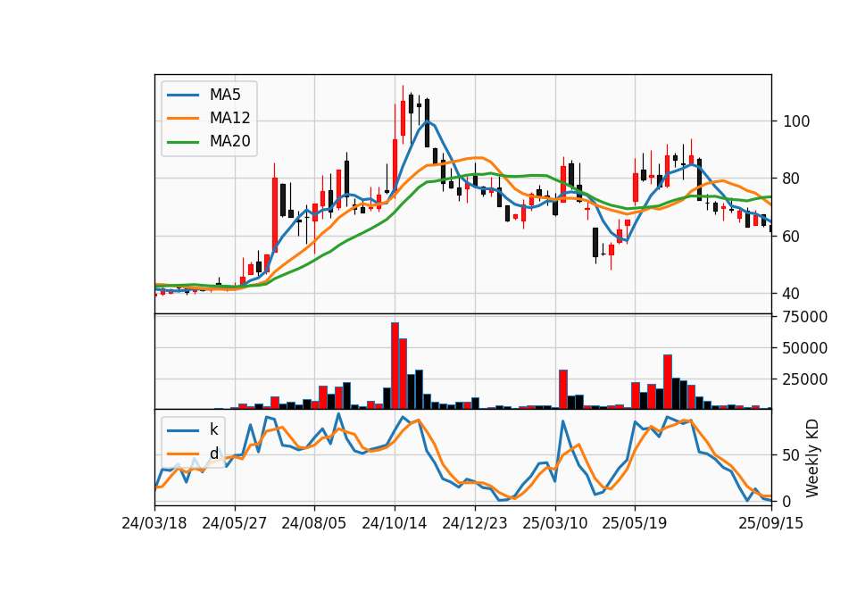The height and width of the screenshot is (616, 857).
Task: Click the 24/10/14 date axis label
Action: coord(394,523)
